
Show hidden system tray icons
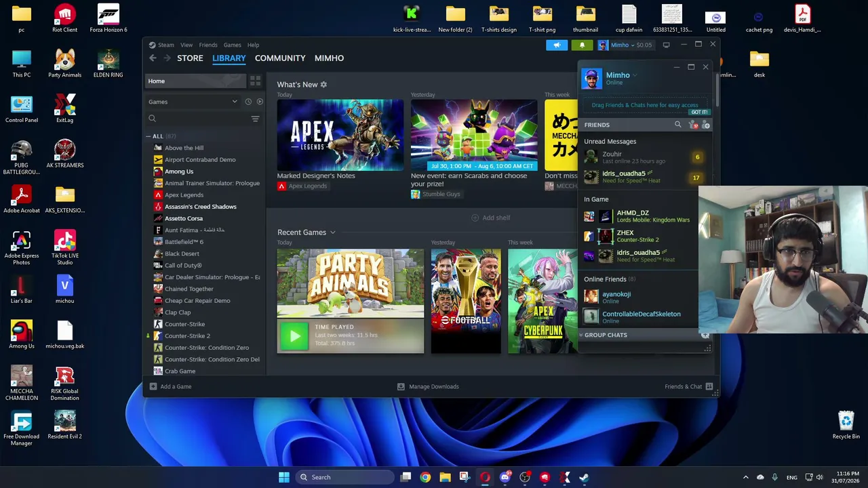point(745,477)
